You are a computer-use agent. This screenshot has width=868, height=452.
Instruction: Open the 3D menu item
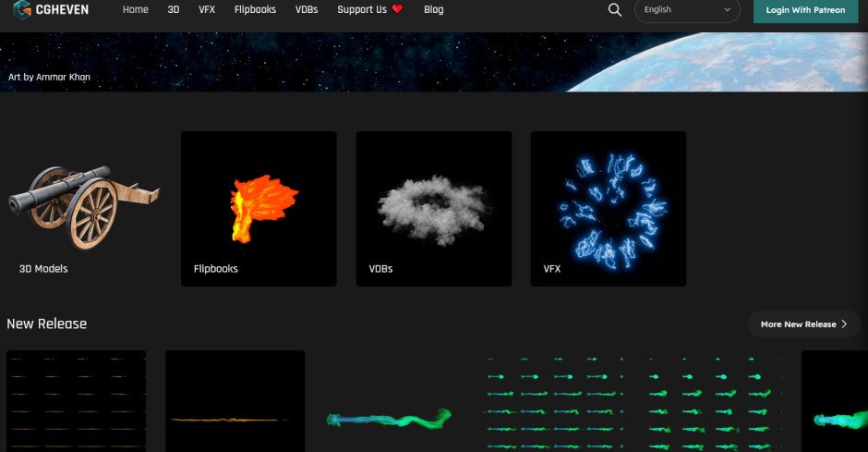point(174,9)
